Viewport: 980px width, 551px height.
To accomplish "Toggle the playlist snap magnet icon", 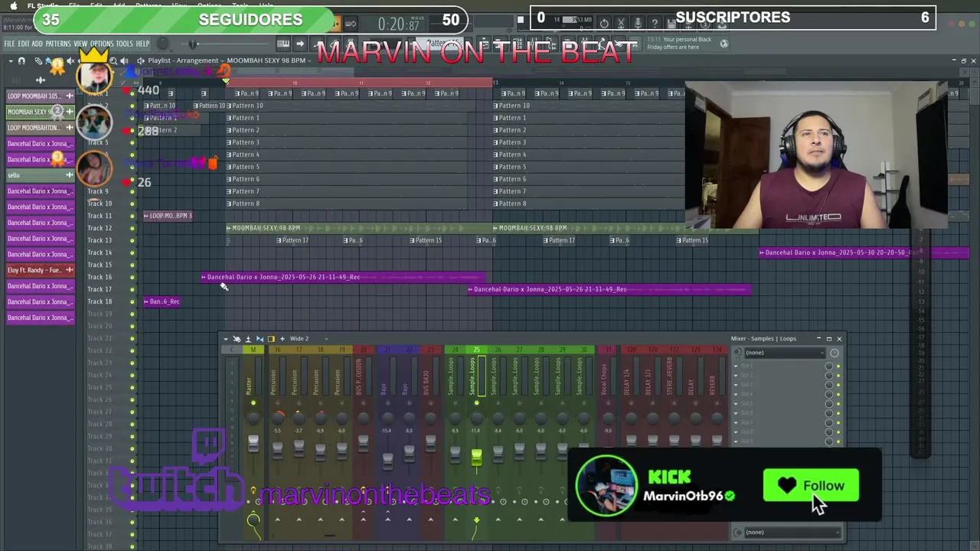I will click(x=21, y=60).
